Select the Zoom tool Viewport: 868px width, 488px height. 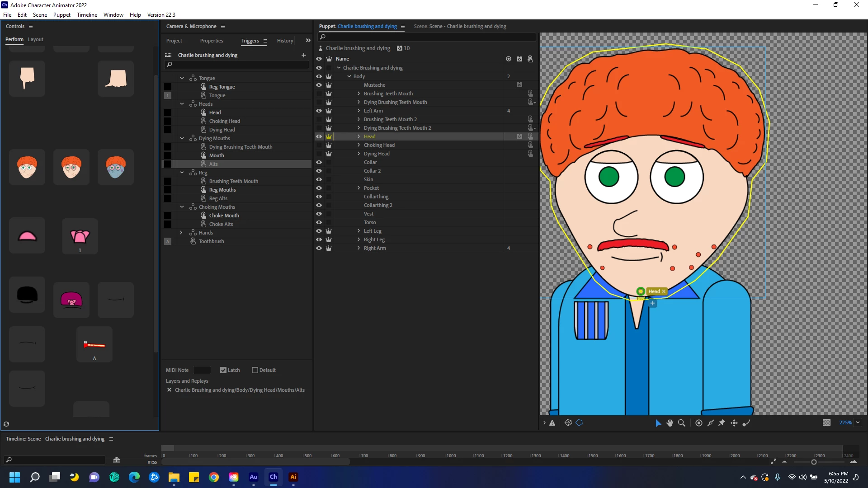tap(681, 423)
